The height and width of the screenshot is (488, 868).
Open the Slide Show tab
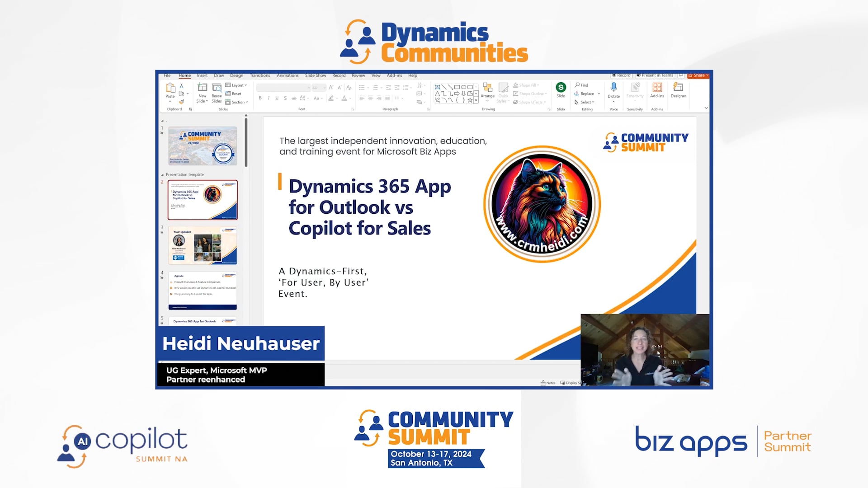point(316,75)
